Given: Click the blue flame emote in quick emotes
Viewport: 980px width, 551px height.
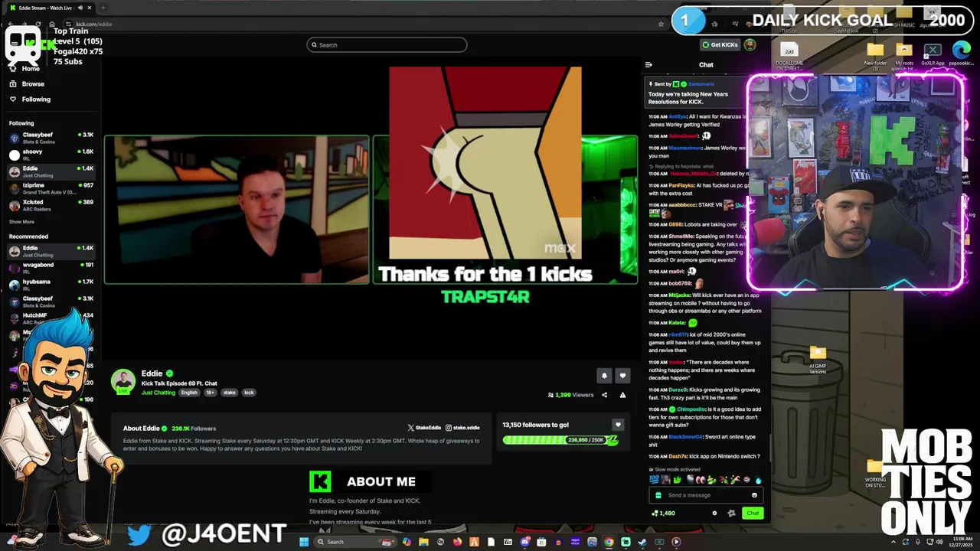Looking at the screenshot, I should (758, 480).
